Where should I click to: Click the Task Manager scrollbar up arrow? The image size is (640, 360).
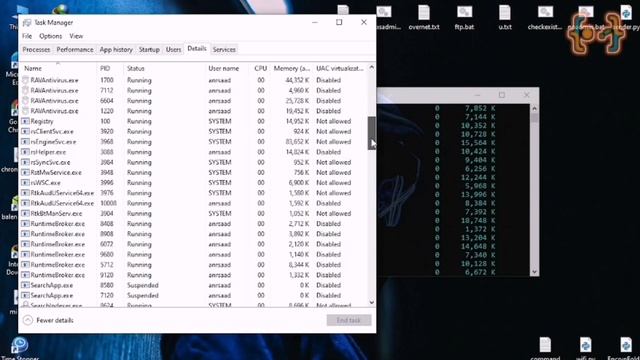pyautogui.click(x=371, y=67)
